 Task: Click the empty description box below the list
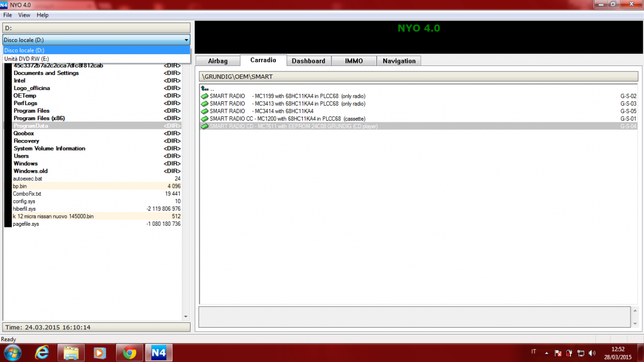pos(414,317)
